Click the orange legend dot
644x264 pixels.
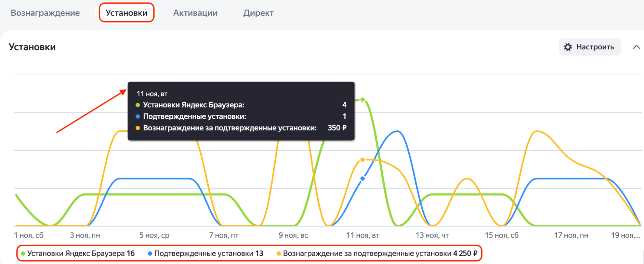click(x=279, y=254)
